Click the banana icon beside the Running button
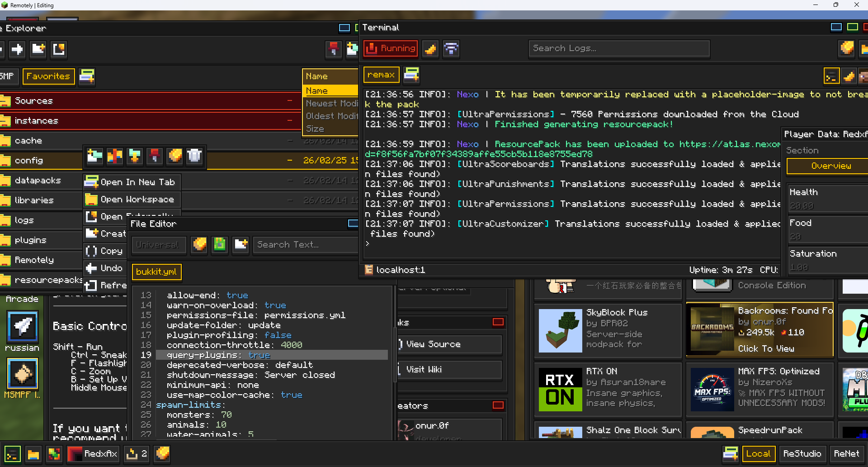 coord(430,48)
